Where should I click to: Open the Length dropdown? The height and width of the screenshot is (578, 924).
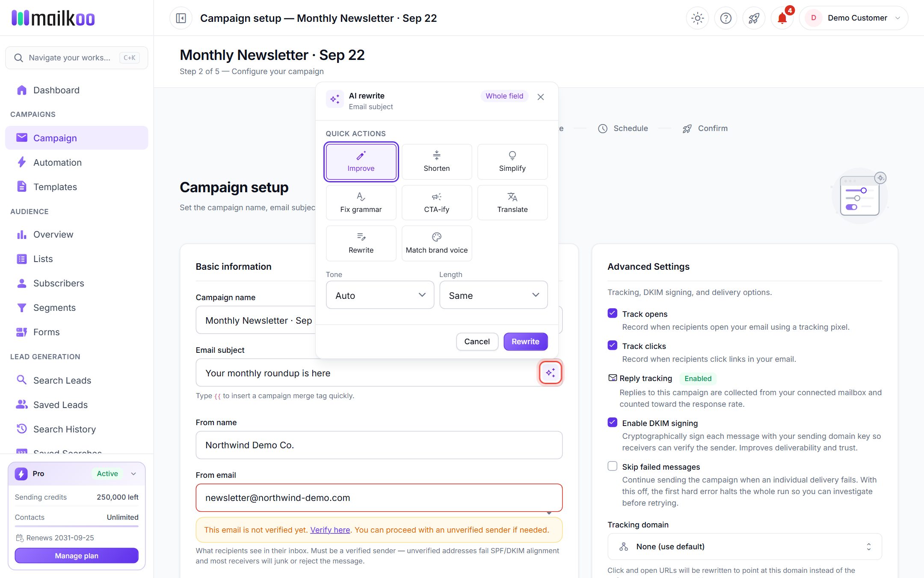(493, 295)
